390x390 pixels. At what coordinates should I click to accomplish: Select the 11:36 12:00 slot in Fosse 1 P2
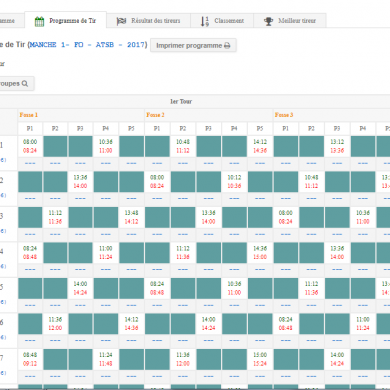[55, 324]
